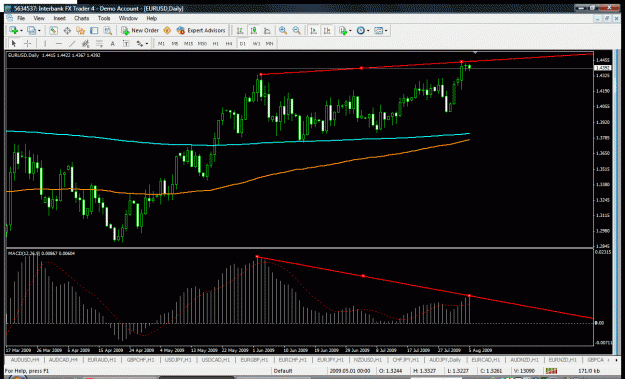Switch to the USDJPY,H1 chart tab
Screen dimensions: 625x379
click(178, 360)
